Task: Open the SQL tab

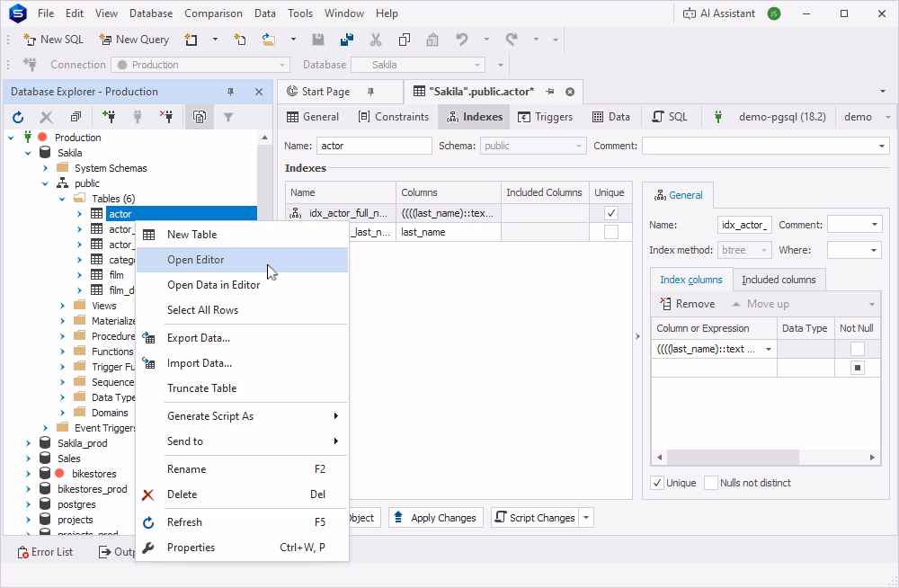Action: pyautogui.click(x=670, y=117)
